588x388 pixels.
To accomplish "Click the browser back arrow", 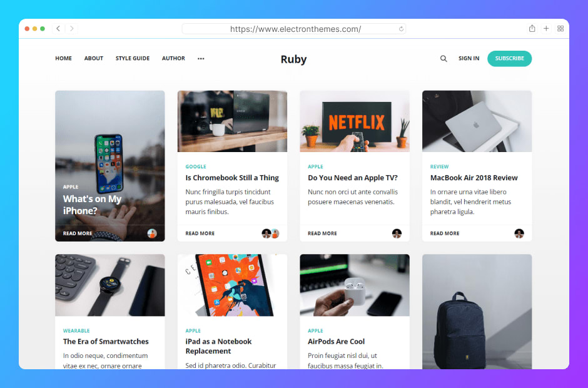I will pos(58,29).
